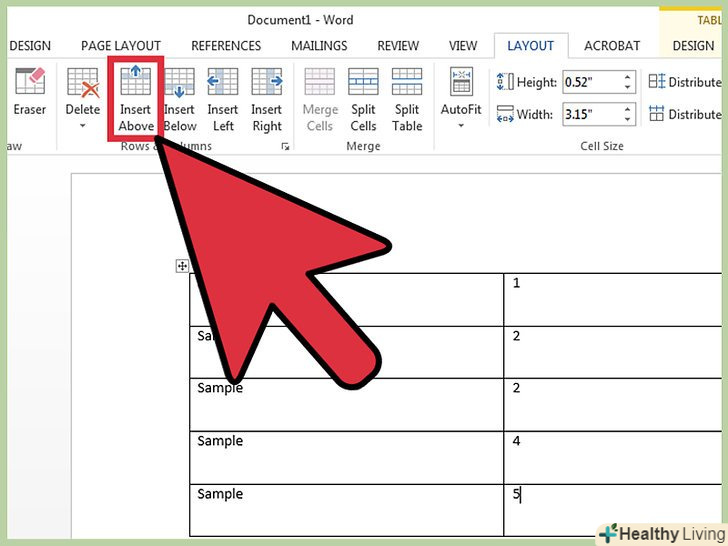Open the Delete table menu
Viewport: 728px width, 546px height.
83,98
